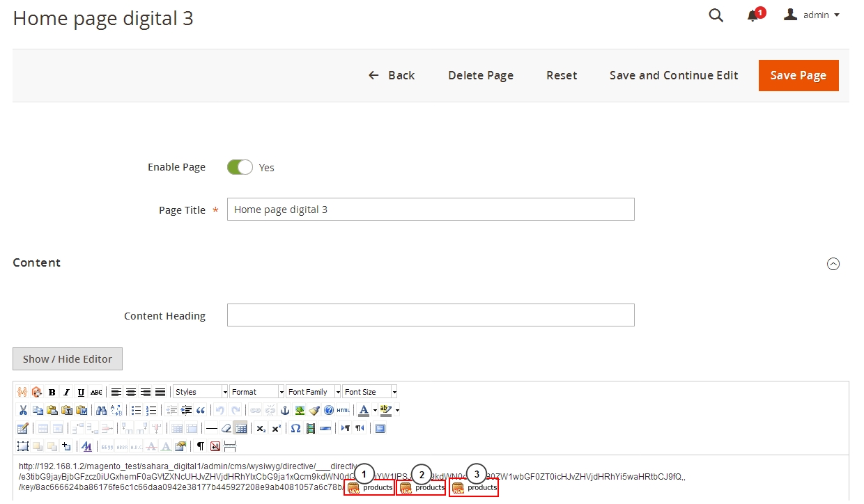Click the scissors Cut icon
This screenshot has height=504, width=864.
pyautogui.click(x=23, y=410)
